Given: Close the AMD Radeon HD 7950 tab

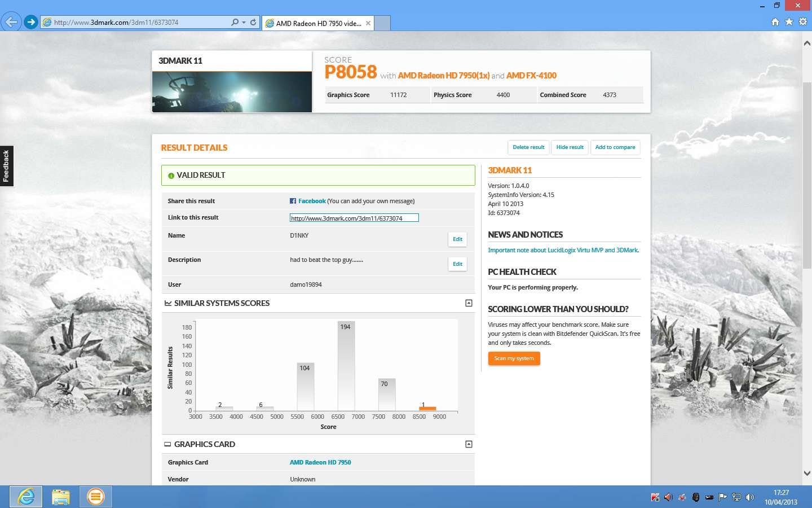Looking at the screenshot, I should (368, 23).
